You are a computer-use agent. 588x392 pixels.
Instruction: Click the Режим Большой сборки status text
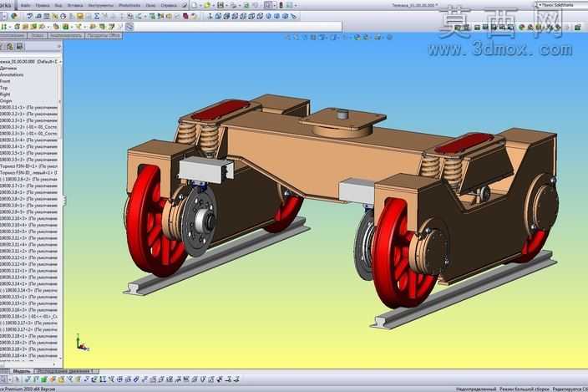pyautogui.click(x=524, y=389)
